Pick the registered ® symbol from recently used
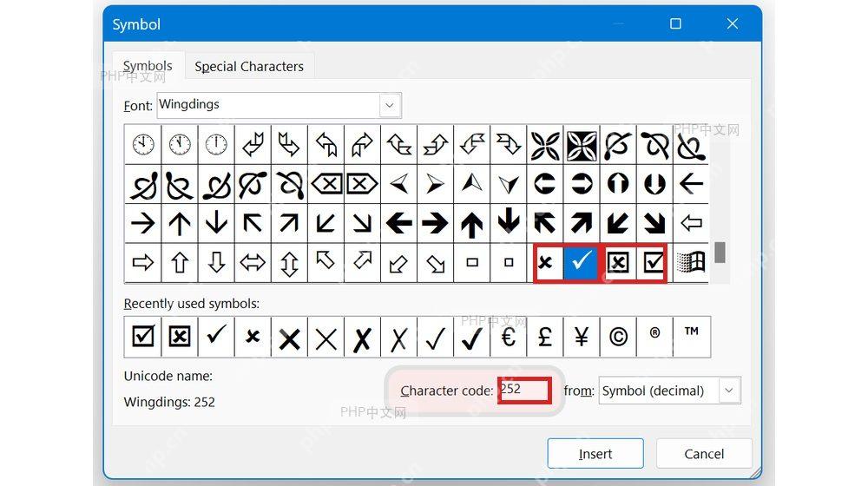868x486 pixels. tap(654, 337)
